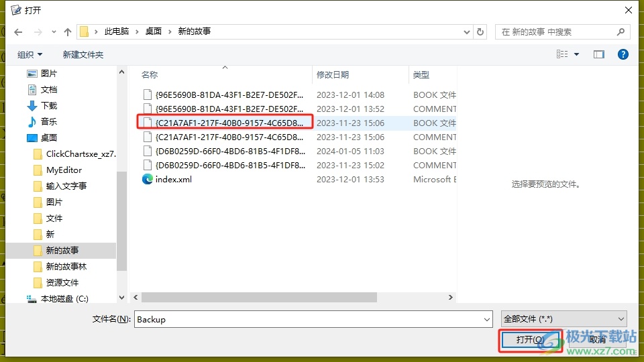Sort by 类型 column header
Screen dimensions: 644x362
(x=421, y=74)
